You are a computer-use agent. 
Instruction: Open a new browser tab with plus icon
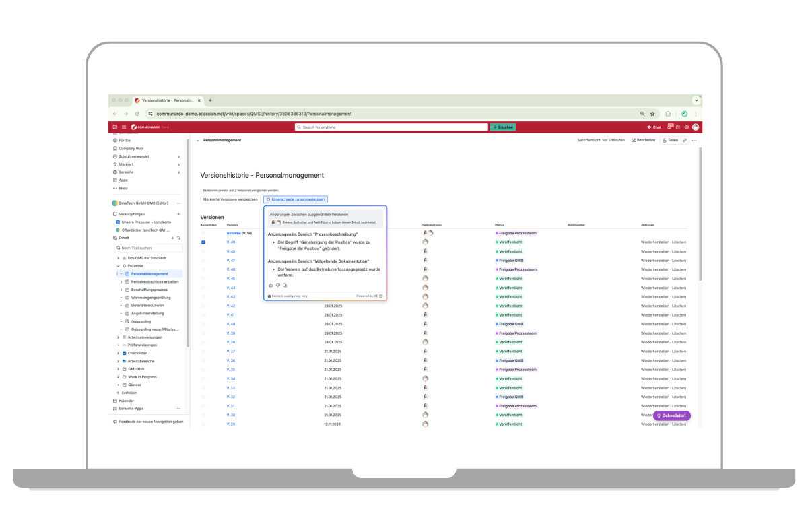[210, 100]
